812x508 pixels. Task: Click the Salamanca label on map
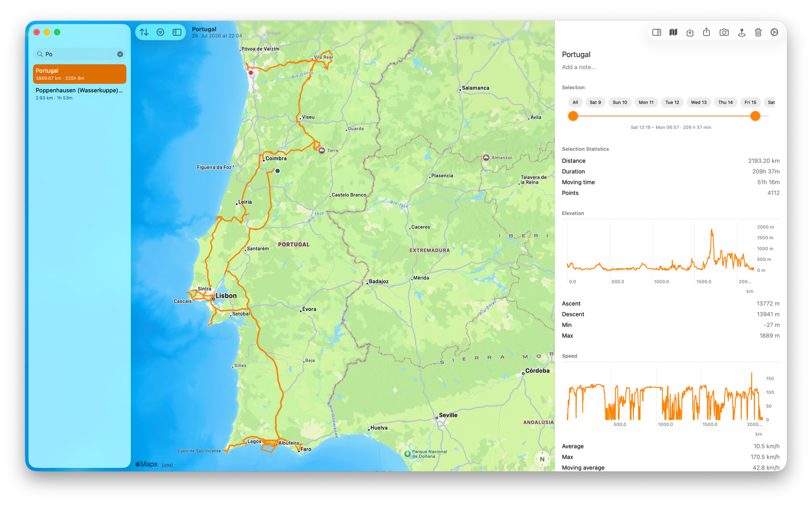[x=475, y=88]
